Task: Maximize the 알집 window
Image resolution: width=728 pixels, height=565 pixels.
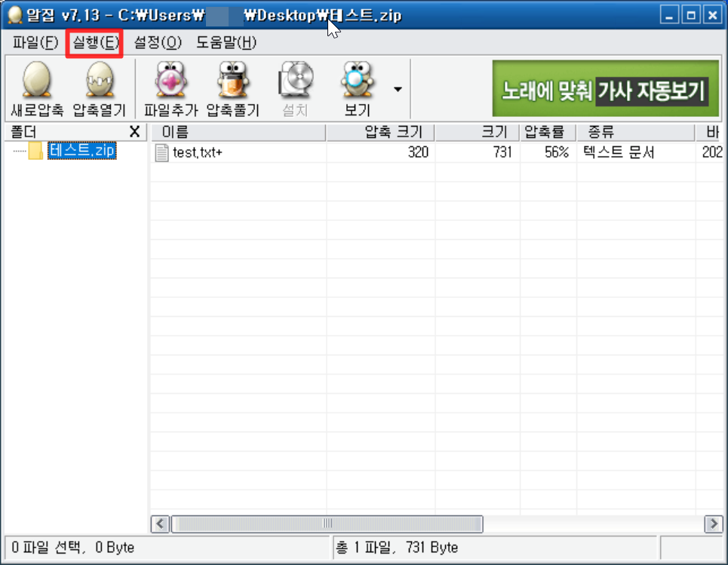Action: pos(691,15)
